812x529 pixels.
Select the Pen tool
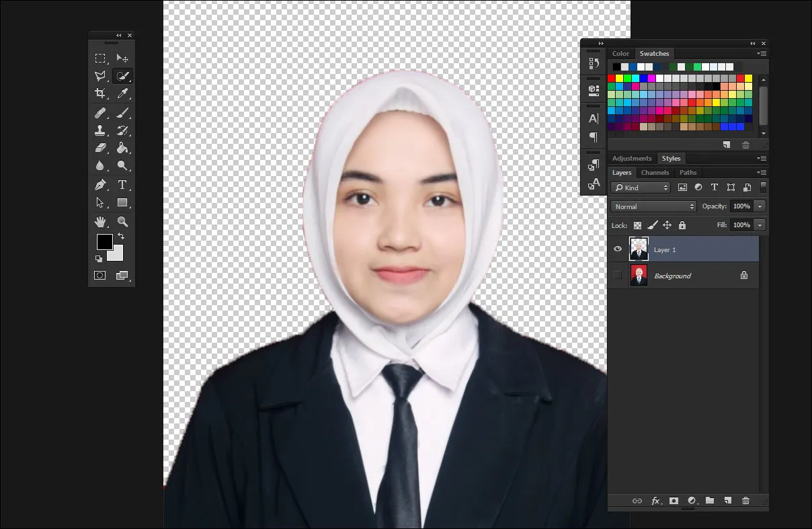click(99, 184)
